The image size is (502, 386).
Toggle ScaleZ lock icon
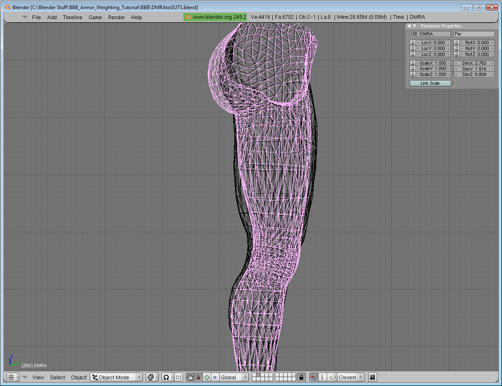click(x=412, y=74)
